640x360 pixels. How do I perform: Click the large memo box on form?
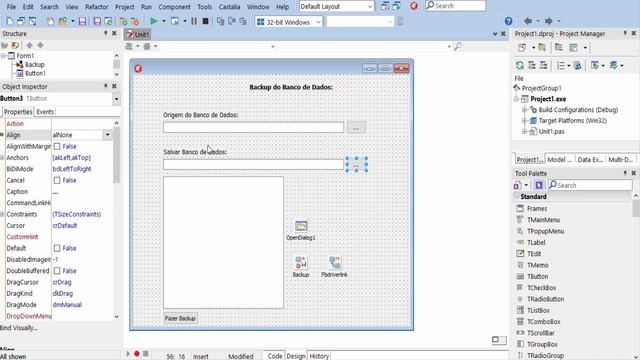pyautogui.click(x=223, y=242)
